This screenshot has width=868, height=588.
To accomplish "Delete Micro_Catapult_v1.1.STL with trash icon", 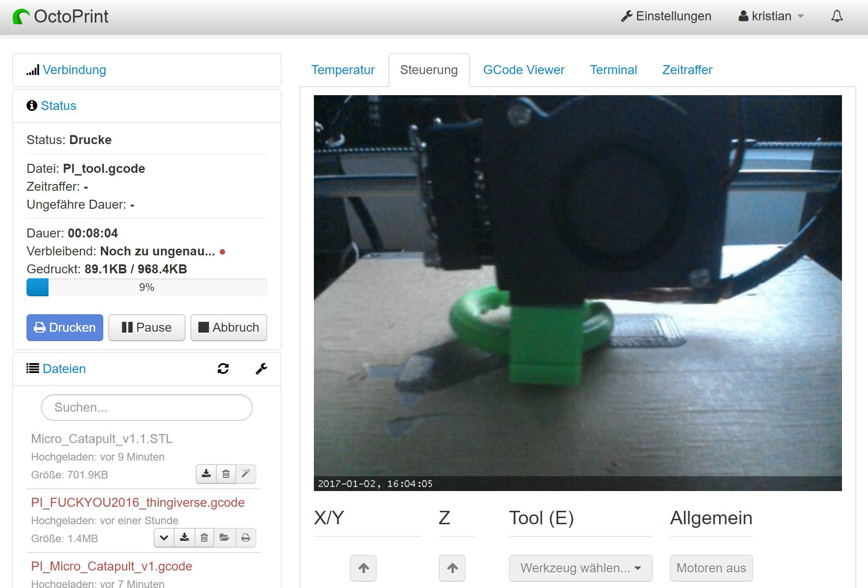I will 226,474.
